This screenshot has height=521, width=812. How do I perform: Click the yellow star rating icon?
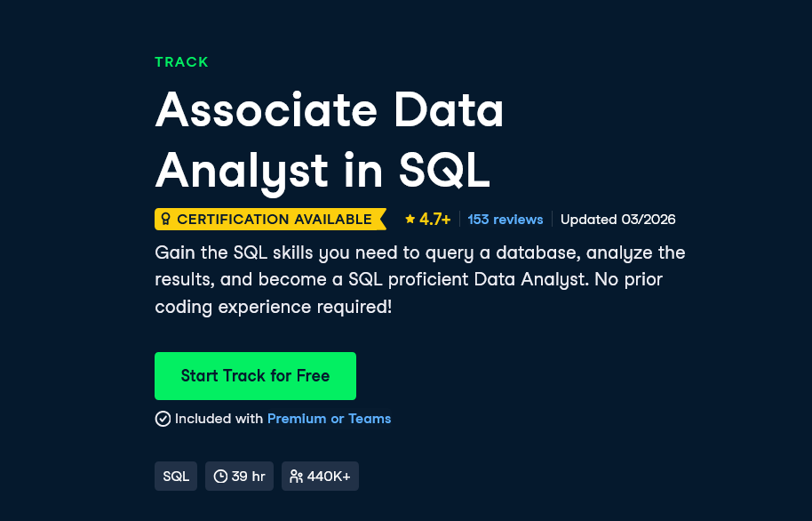click(410, 220)
